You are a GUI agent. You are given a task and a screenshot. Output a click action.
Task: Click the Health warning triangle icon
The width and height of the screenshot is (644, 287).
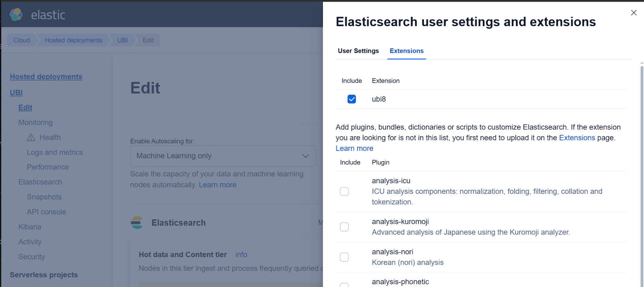31,137
